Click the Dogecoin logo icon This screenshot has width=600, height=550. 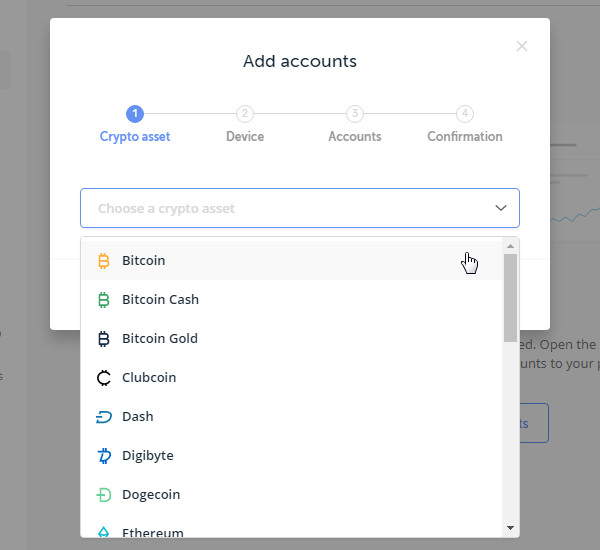tap(104, 495)
